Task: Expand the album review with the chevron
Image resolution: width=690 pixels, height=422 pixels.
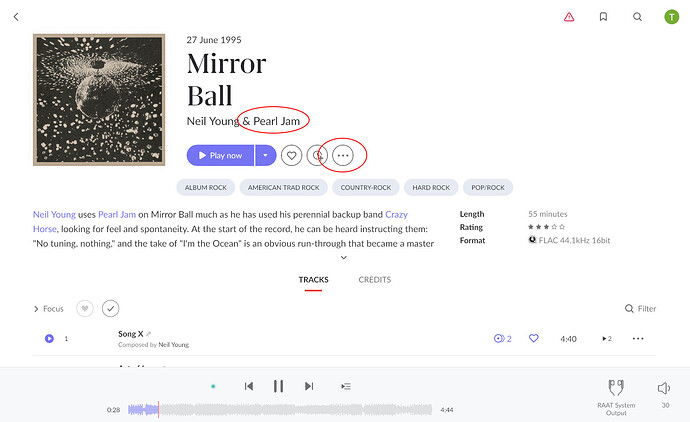Action: pyautogui.click(x=344, y=257)
